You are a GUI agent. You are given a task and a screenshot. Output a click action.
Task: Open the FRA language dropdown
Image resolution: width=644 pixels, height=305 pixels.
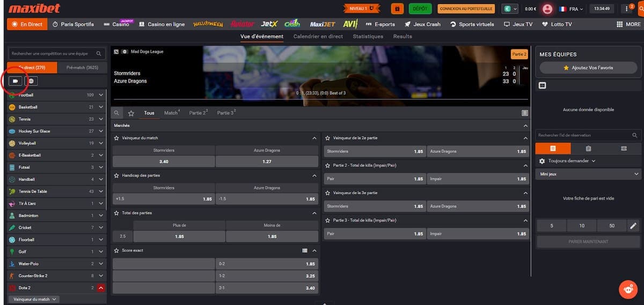point(571,9)
